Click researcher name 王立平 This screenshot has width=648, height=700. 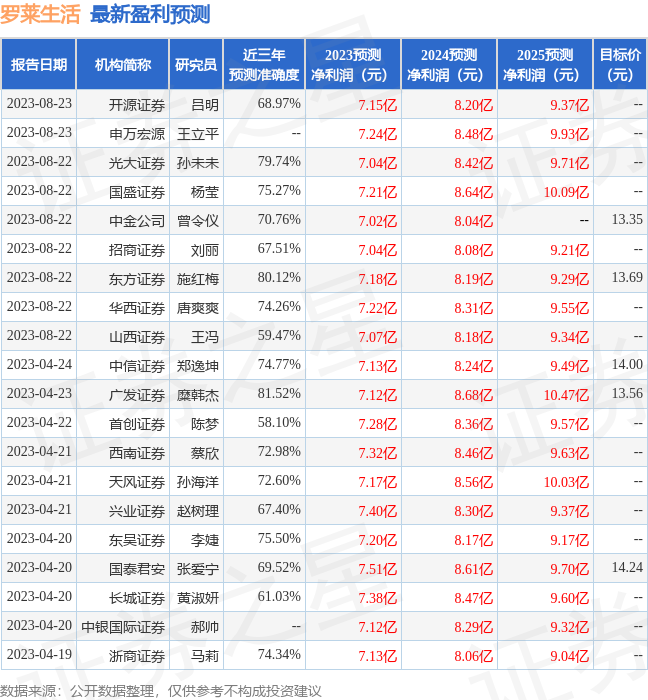point(198,134)
